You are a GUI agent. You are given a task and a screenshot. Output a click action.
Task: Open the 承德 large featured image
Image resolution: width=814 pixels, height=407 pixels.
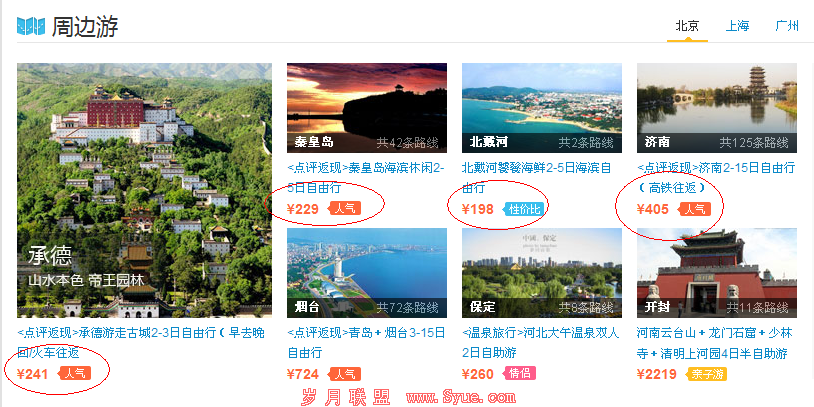click(144, 190)
